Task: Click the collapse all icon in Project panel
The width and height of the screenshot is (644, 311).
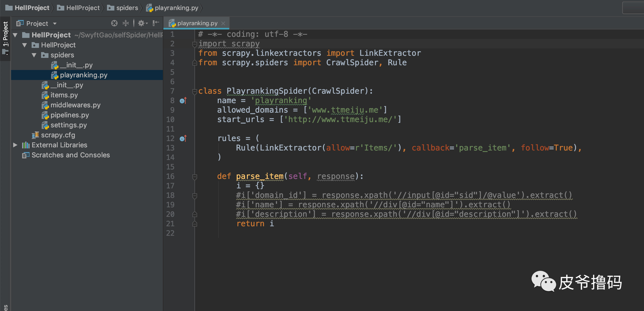Action: pyautogui.click(x=126, y=23)
